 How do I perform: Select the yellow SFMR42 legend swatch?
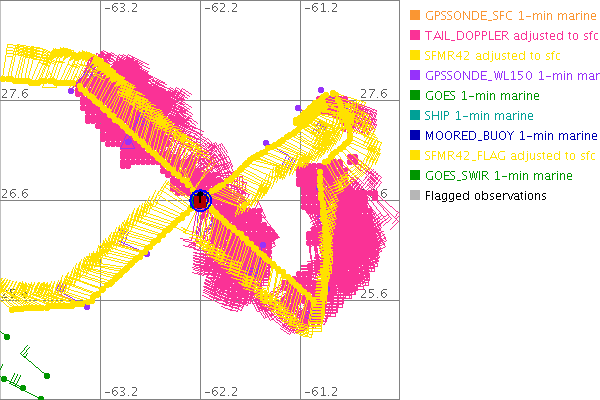[415, 56]
